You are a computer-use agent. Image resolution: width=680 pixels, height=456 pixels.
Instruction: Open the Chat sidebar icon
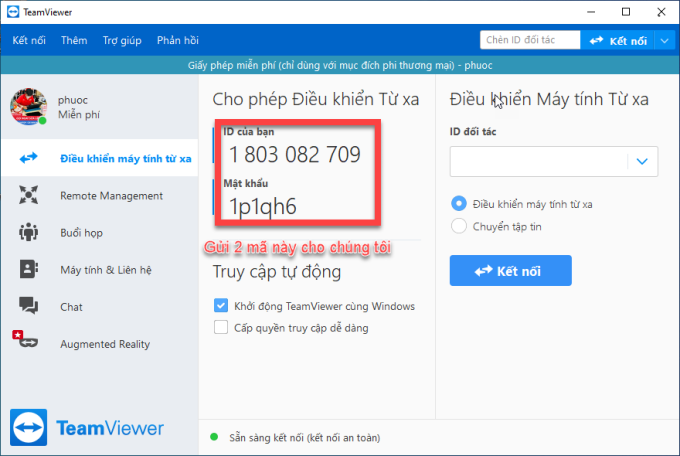(28, 306)
